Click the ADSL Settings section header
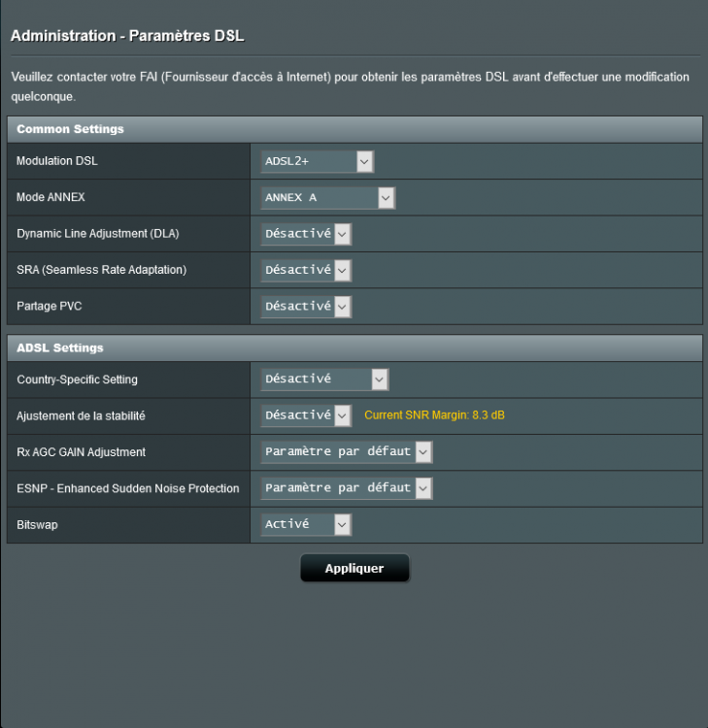 pyautogui.click(x=60, y=347)
